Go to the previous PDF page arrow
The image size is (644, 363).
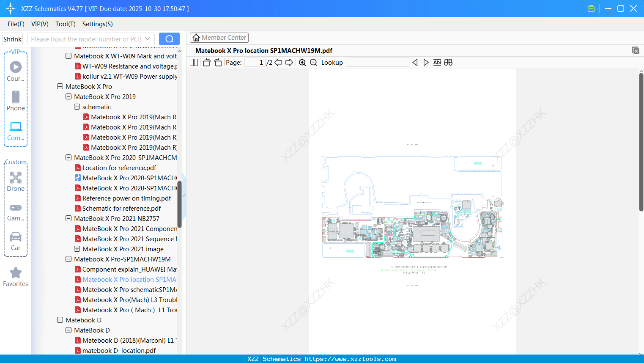[278, 63]
